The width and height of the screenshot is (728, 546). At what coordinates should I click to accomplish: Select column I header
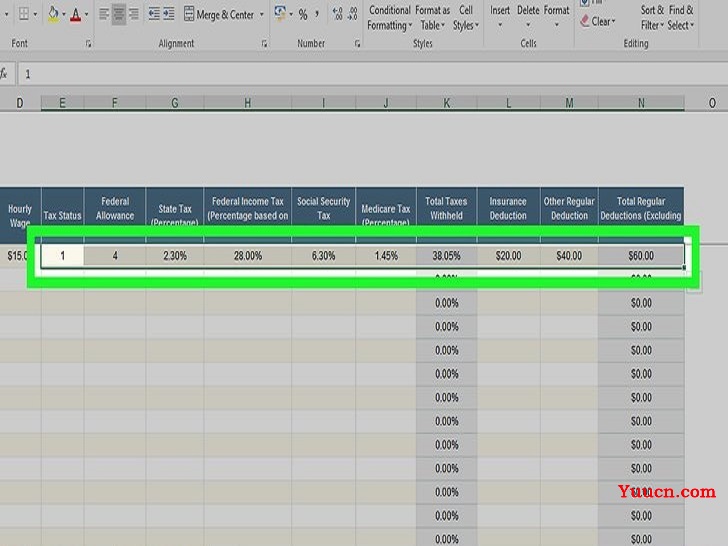point(323,103)
